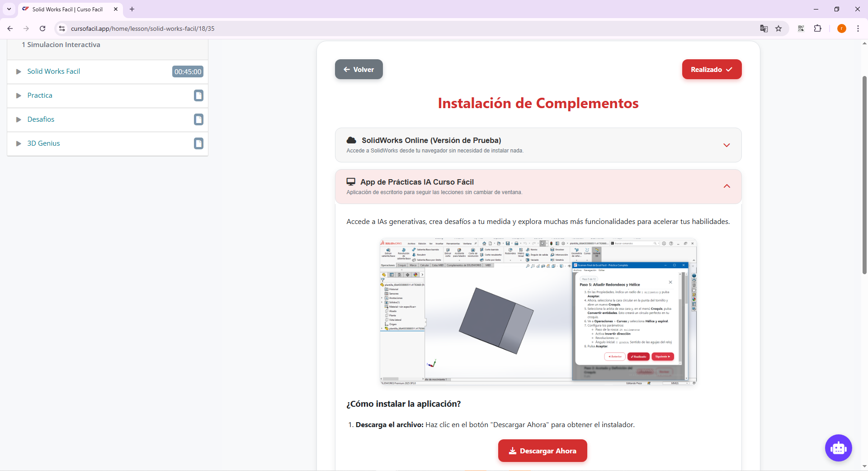
Task: Click the ¿Cómo instalar la aplicación? heading
Action: pos(404,404)
